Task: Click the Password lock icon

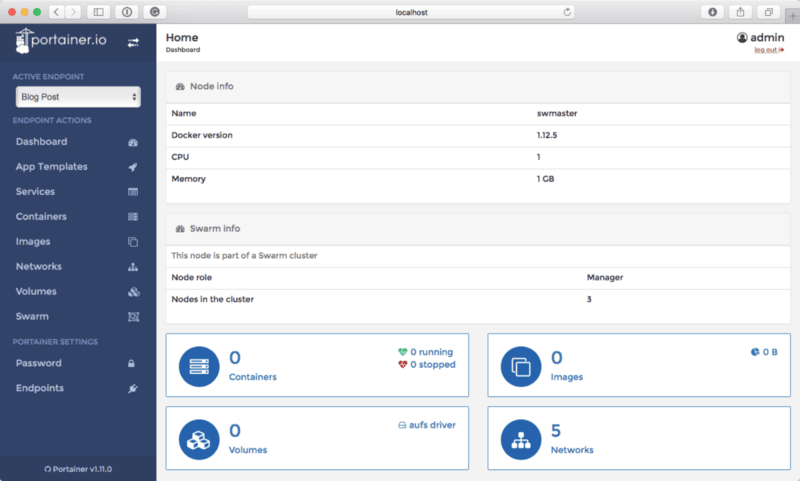Action: tap(133, 364)
